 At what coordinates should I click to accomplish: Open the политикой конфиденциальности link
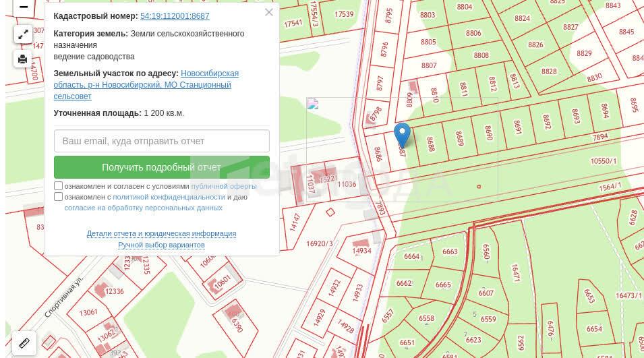click(169, 197)
